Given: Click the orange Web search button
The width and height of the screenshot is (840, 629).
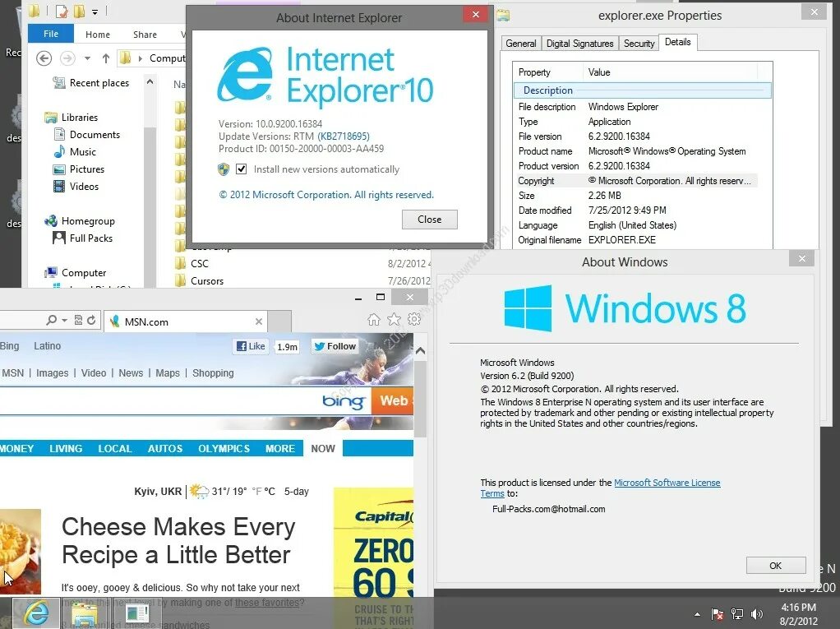Looking at the screenshot, I should click(x=393, y=400).
